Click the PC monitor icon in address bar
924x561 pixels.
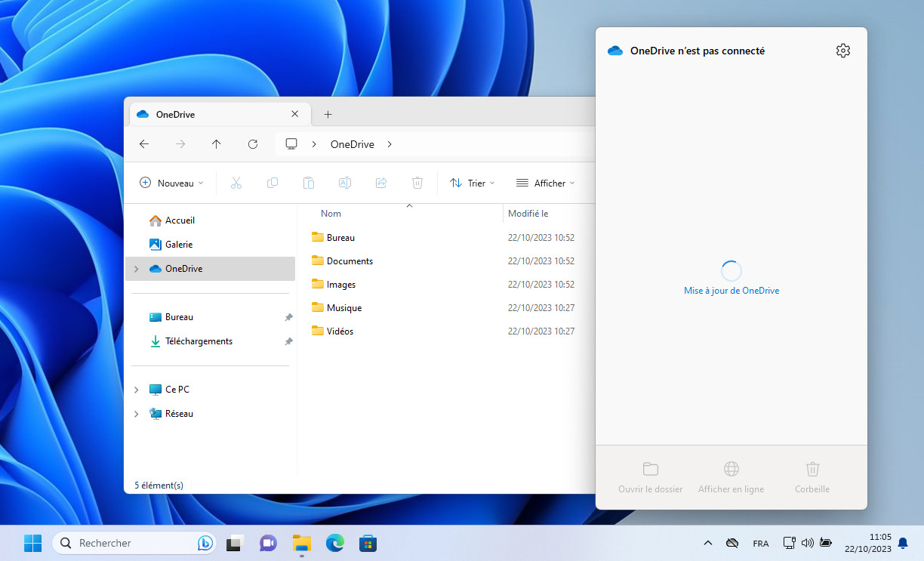pyautogui.click(x=291, y=144)
